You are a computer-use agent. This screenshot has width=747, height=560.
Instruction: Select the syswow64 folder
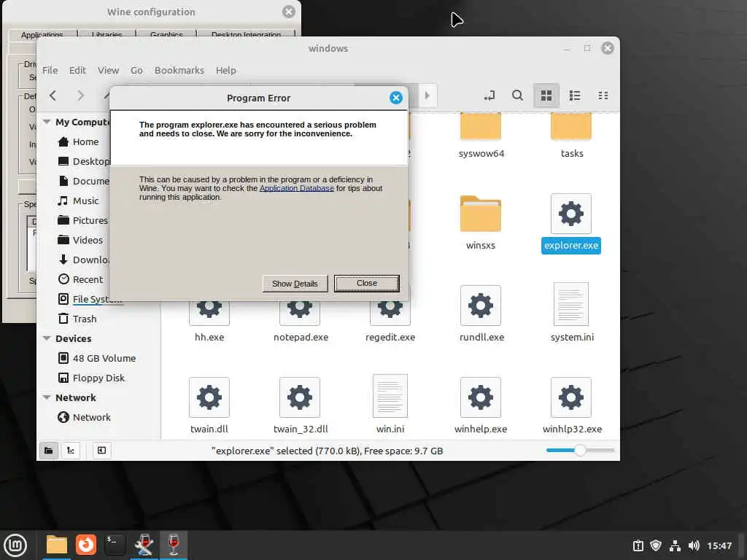pyautogui.click(x=481, y=136)
